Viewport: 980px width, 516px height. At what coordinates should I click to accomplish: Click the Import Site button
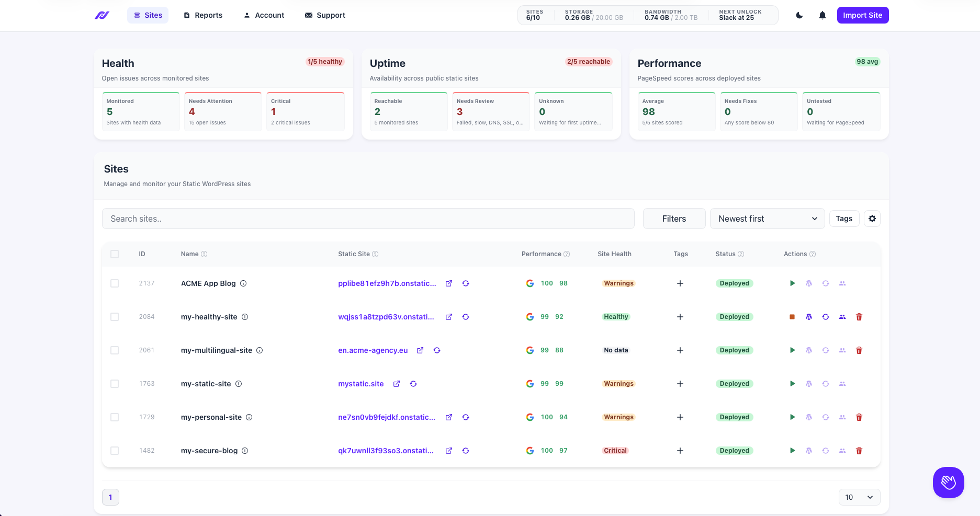point(862,15)
